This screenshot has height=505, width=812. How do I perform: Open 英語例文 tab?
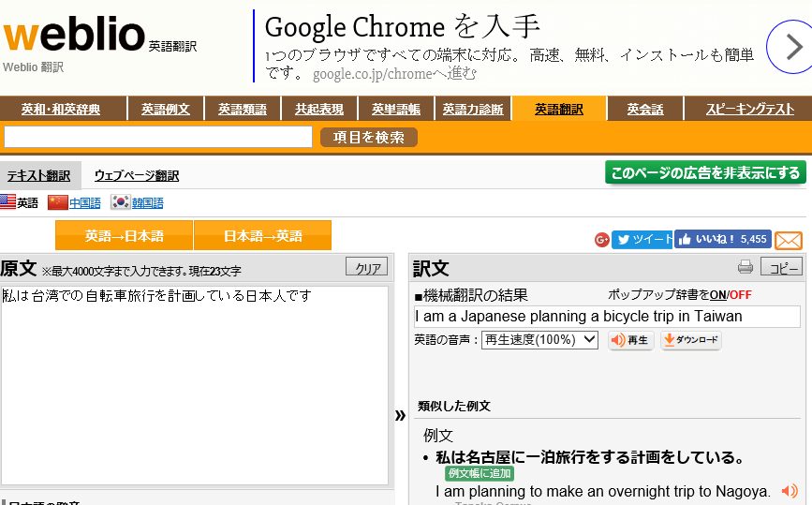(166, 110)
